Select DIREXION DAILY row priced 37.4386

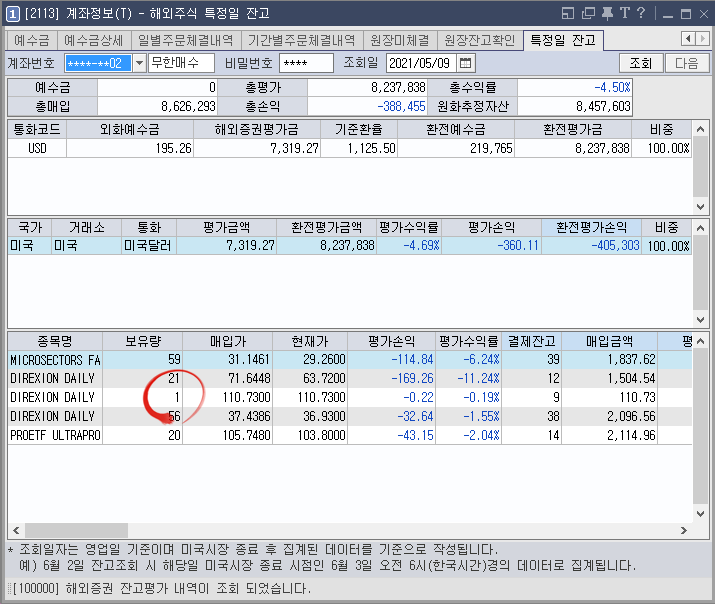tap(350, 416)
